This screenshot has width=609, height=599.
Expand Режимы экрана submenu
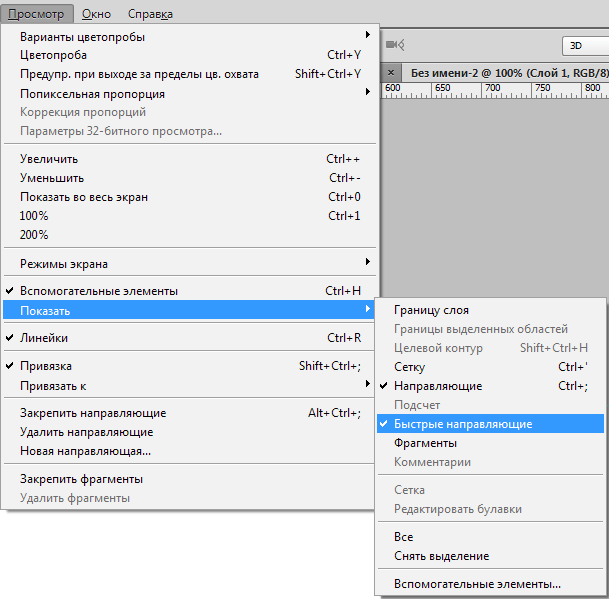(190, 264)
